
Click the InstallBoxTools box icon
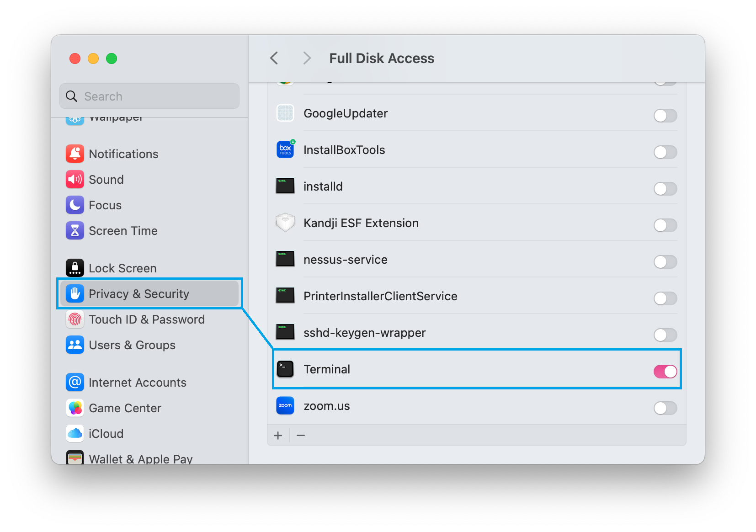(285, 150)
